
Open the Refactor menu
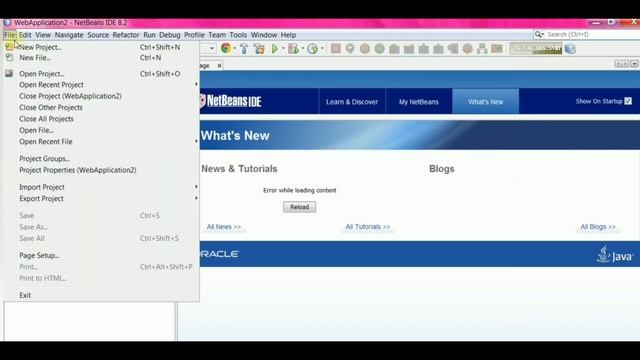pyautogui.click(x=126, y=35)
